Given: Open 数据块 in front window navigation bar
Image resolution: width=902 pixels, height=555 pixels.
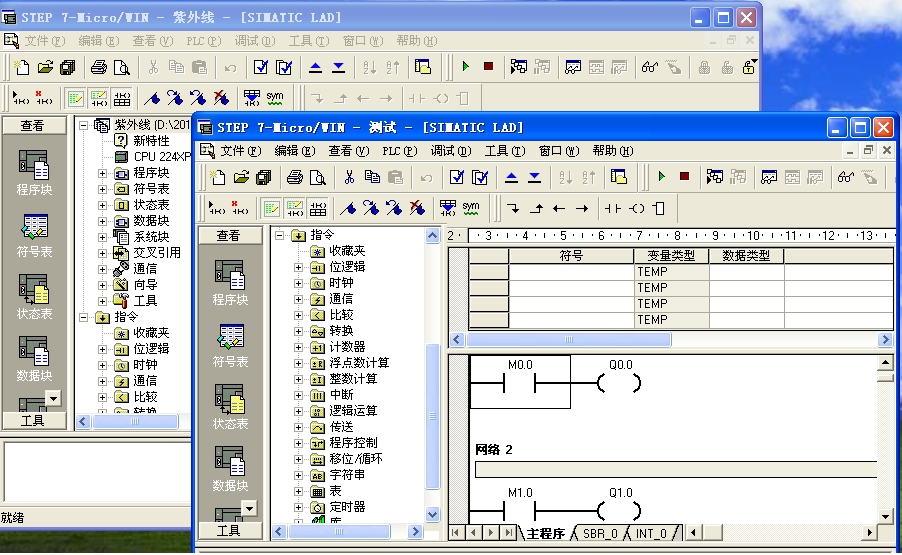Looking at the screenshot, I should [x=230, y=469].
